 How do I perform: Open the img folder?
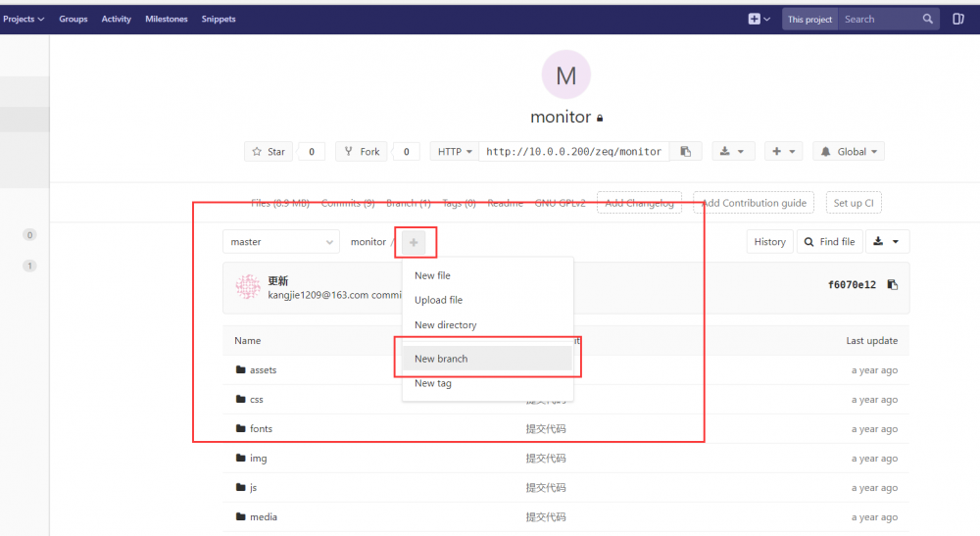(258, 458)
